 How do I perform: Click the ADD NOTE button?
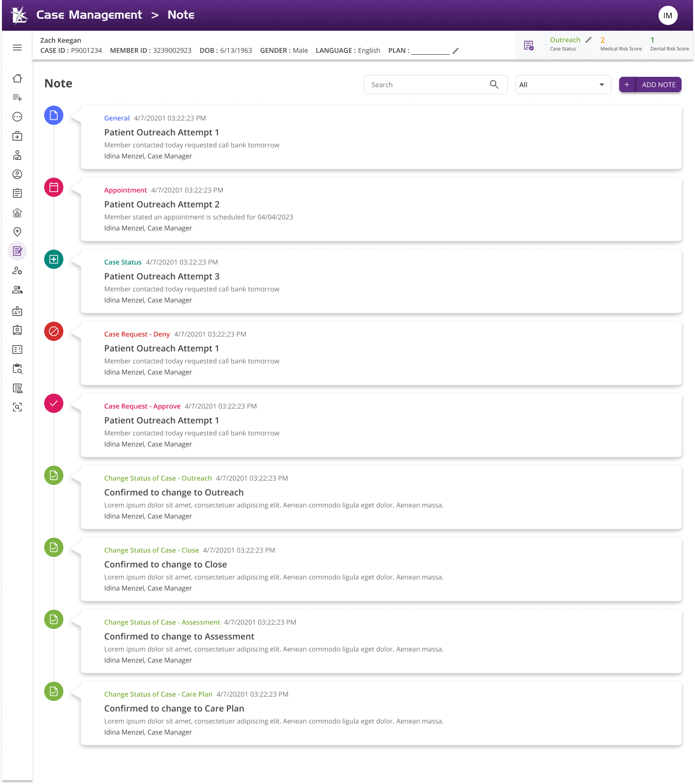(650, 84)
